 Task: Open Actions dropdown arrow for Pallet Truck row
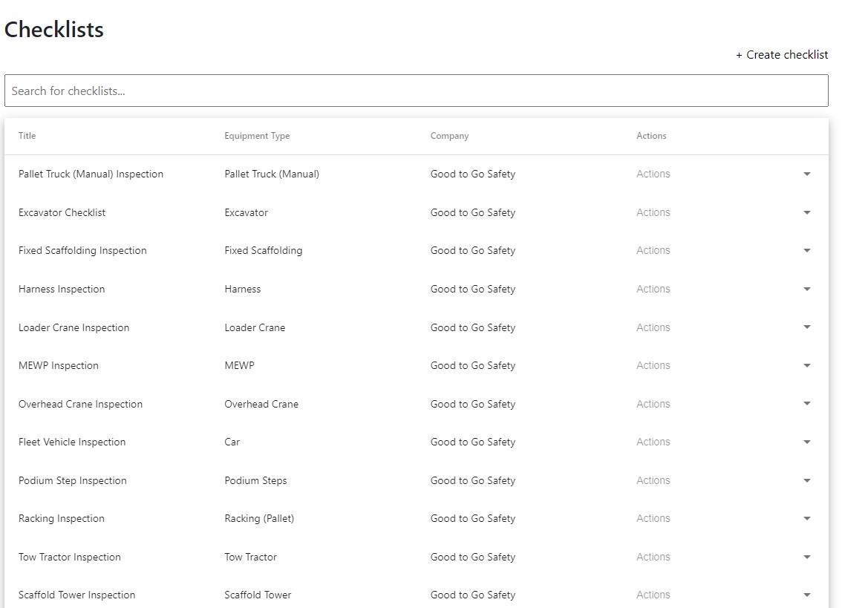tap(806, 174)
